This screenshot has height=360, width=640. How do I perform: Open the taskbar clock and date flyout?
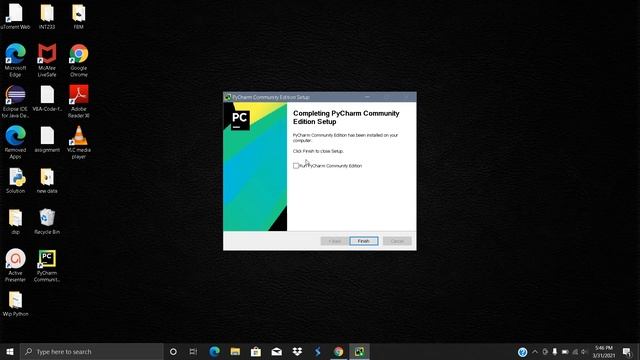[x=604, y=351]
